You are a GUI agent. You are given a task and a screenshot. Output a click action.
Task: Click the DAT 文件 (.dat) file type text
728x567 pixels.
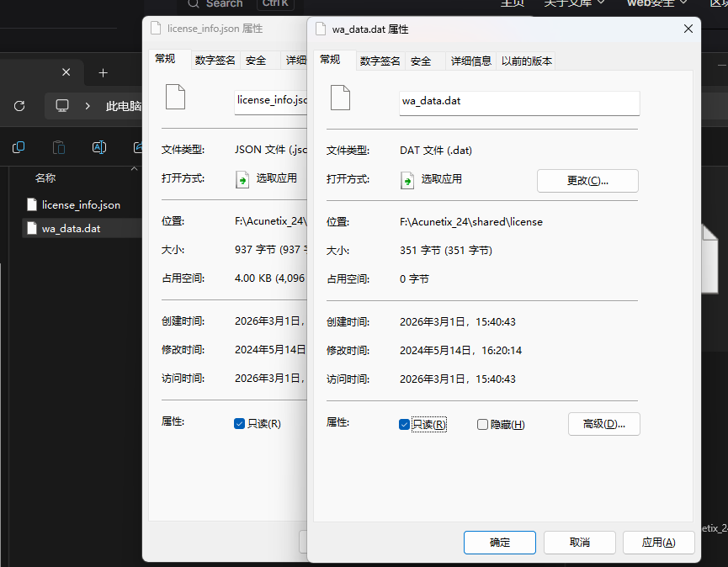click(x=436, y=151)
